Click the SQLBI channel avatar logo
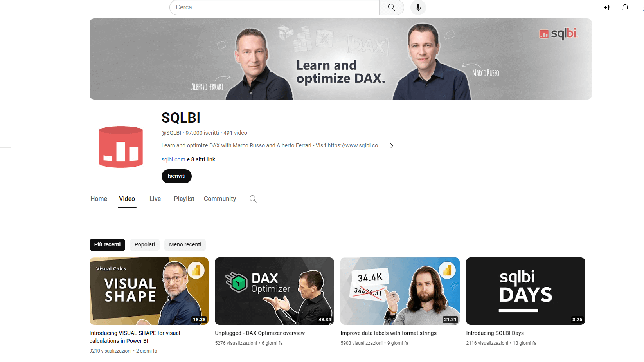This screenshot has height=362, width=644. tap(121, 147)
